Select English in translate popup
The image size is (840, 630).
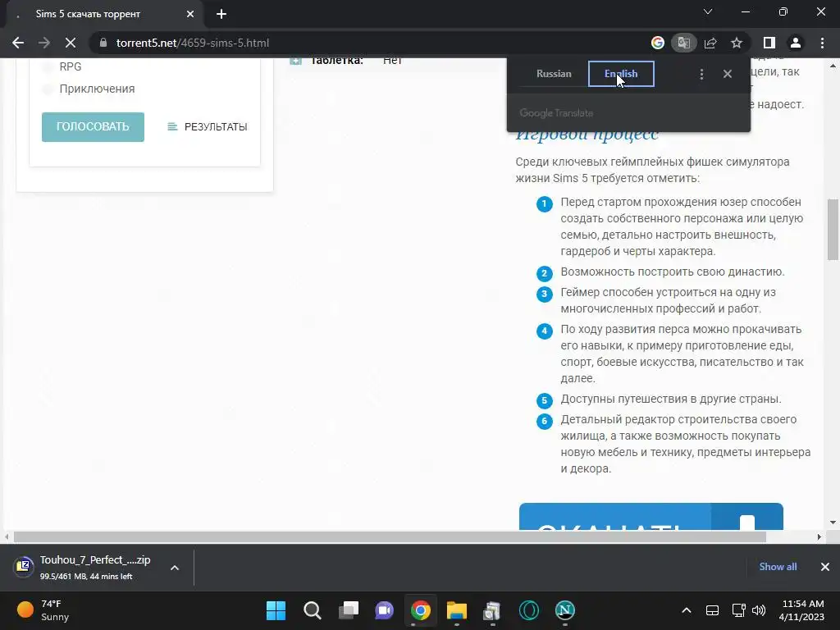(x=621, y=74)
